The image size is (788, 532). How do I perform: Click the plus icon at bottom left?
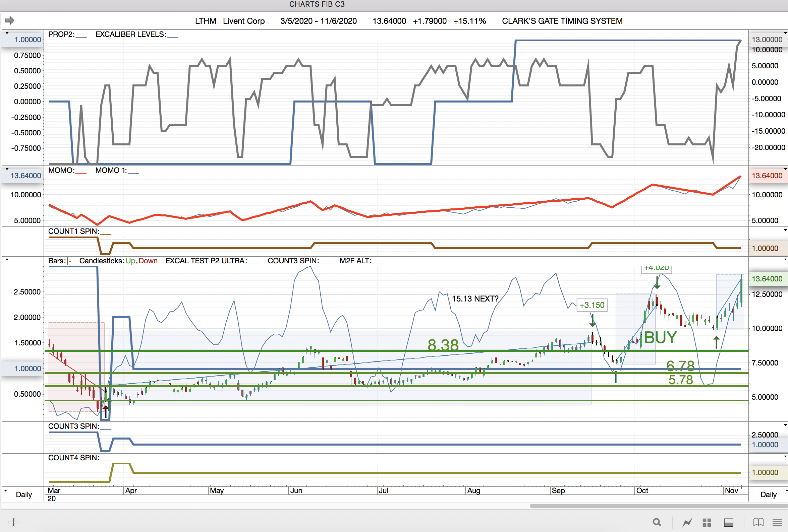pos(13,522)
